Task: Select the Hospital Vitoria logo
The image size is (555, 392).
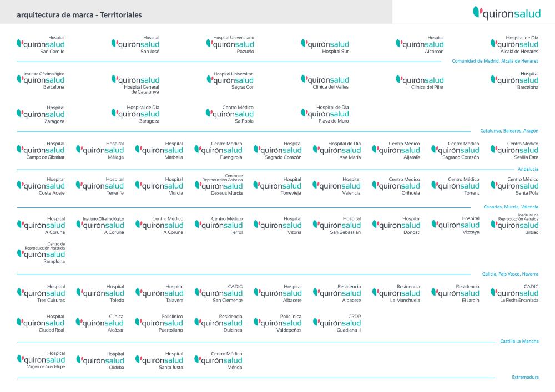Action: [277, 226]
